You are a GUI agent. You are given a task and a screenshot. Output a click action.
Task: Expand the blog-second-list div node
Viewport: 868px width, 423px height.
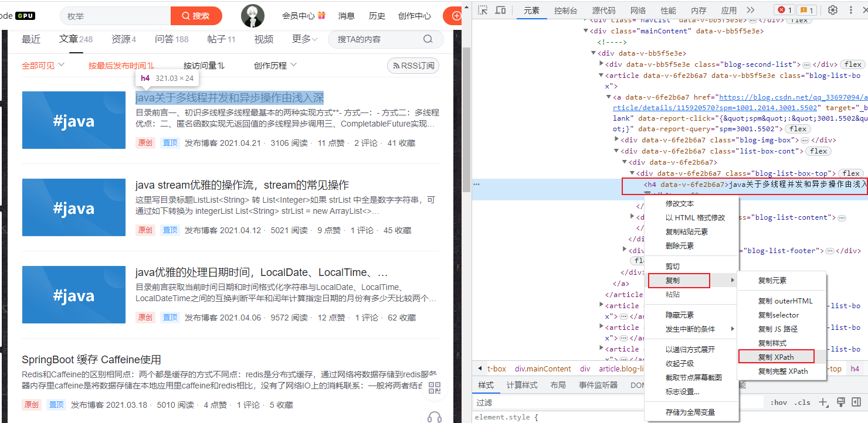point(601,64)
